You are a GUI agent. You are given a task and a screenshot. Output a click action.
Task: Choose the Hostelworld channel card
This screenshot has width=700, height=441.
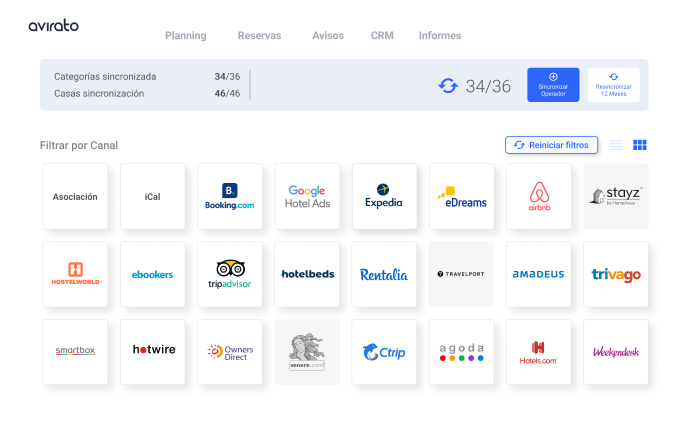[x=75, y=274]
